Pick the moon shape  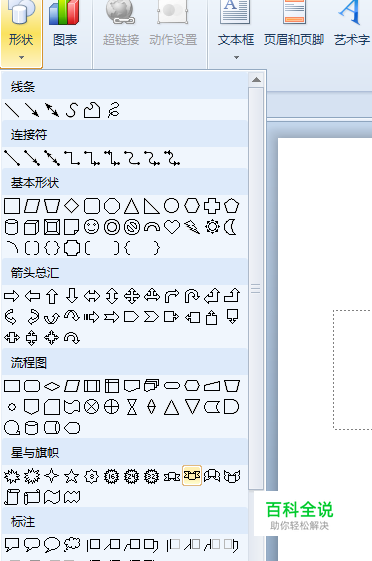[230, 227]
